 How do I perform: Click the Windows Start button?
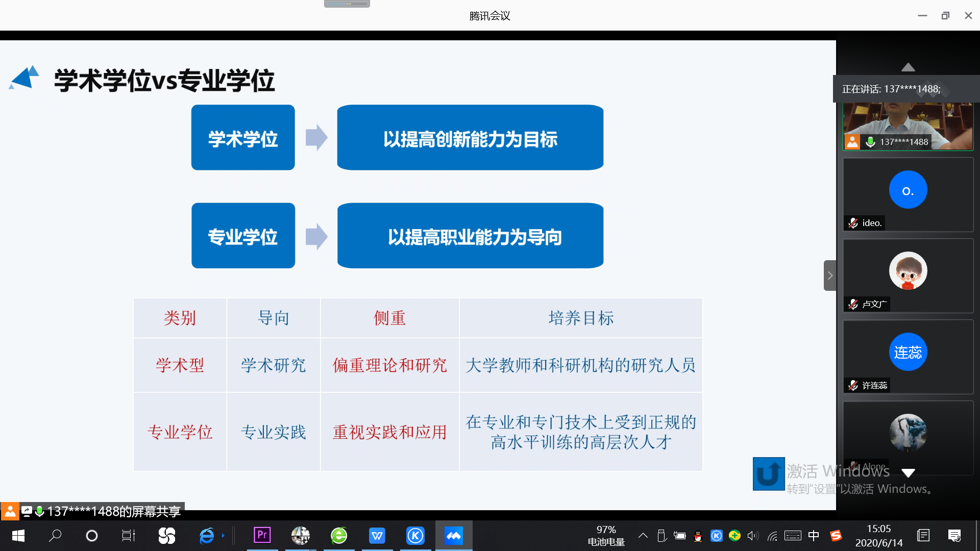pos(18,535)
